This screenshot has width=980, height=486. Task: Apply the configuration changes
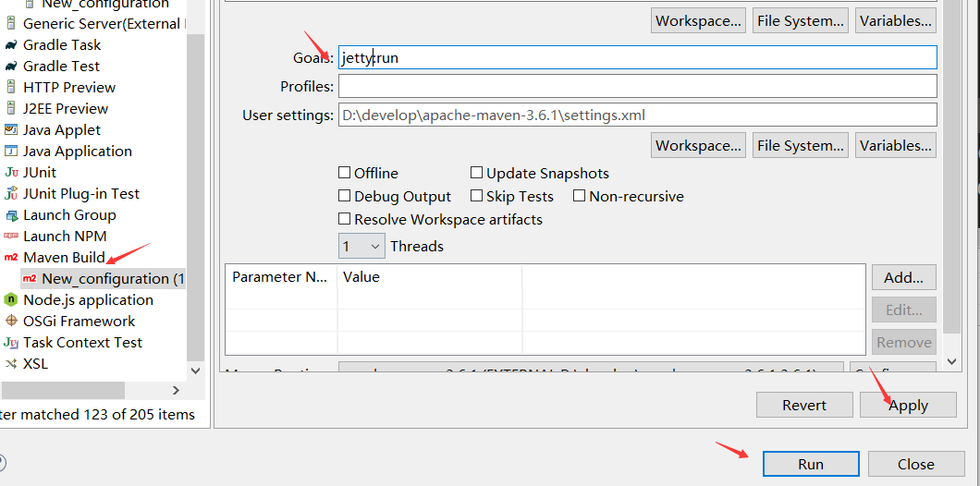click(x=908, y=405)
